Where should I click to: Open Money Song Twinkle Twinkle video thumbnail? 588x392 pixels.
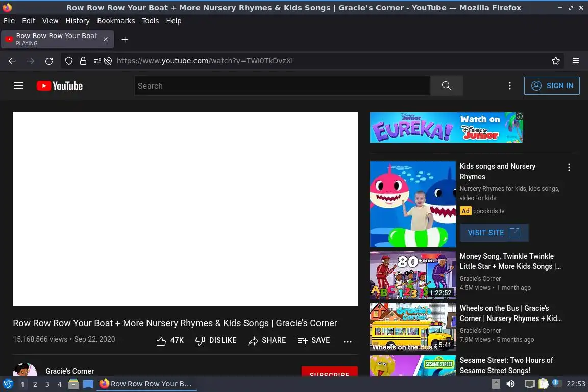(x=412, y=275)
